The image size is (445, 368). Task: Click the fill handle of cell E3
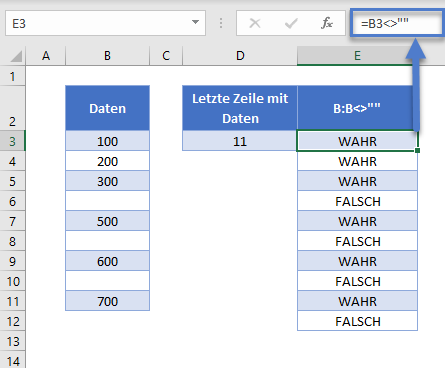pos(417,151)
